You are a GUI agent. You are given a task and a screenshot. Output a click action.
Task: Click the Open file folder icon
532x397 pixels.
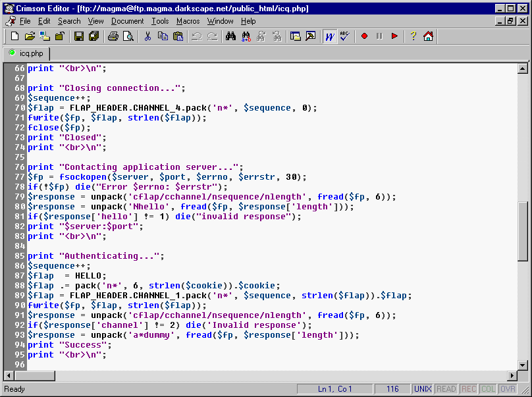coord(30,36)
